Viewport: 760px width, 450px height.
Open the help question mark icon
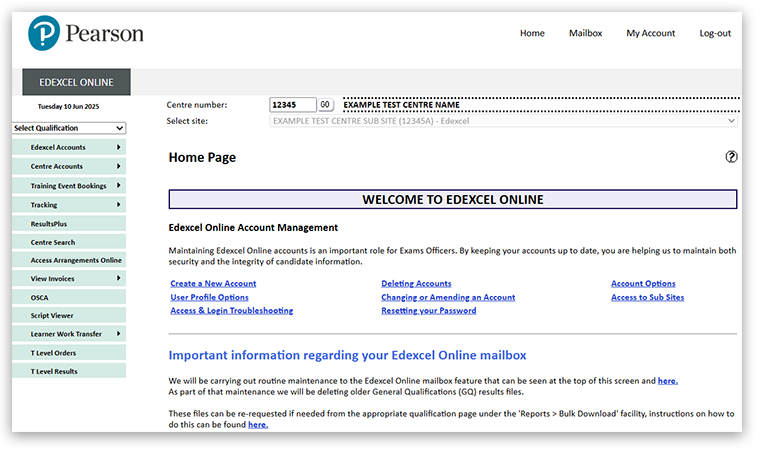point(731,157)
